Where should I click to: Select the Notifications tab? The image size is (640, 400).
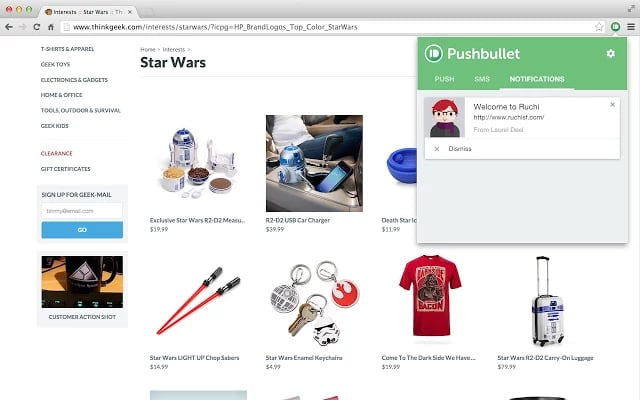point(537,79)
